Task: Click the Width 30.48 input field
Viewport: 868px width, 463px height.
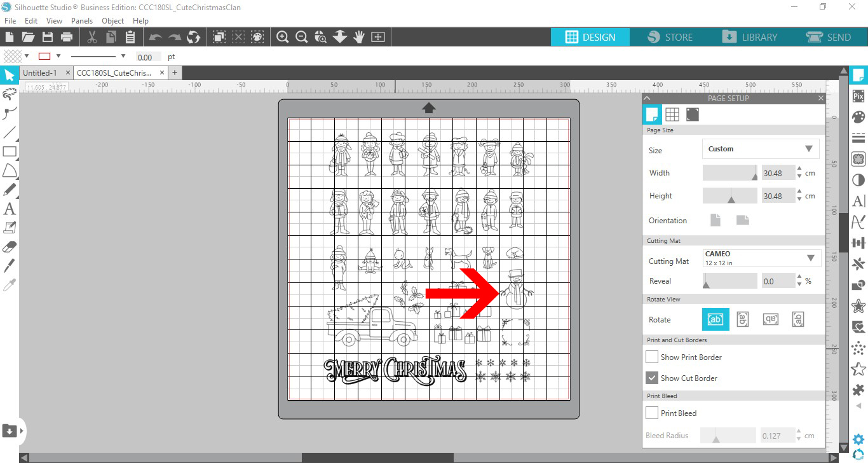Action: (x=777, y=172)
